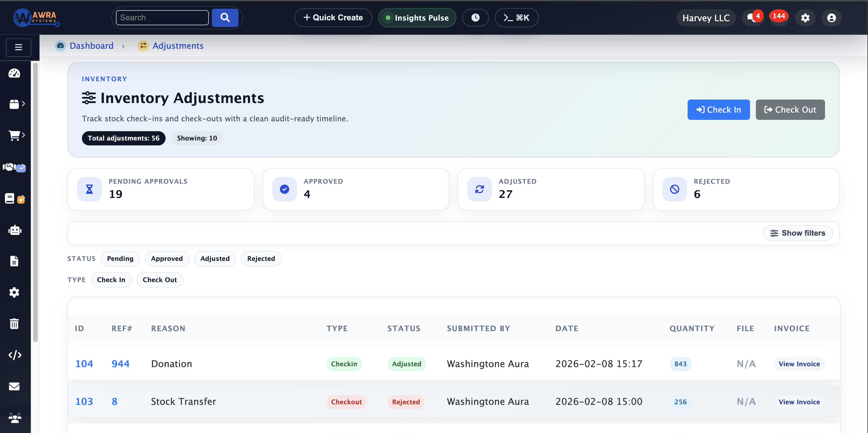Toggle the Check Out type filter chip
The width and height of the screenshot is (868, 433).
(159, 280)
